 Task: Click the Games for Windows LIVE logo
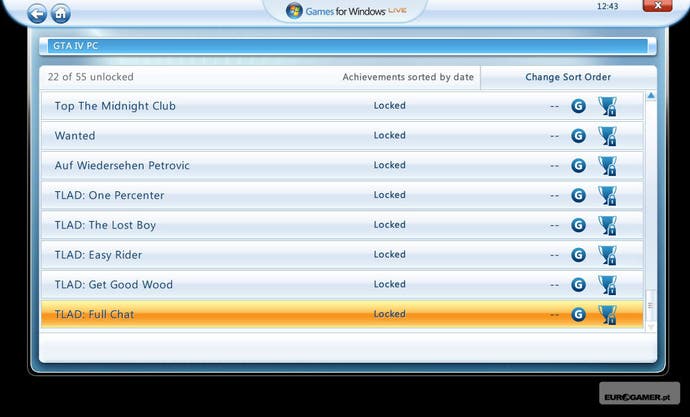(346, 11)
